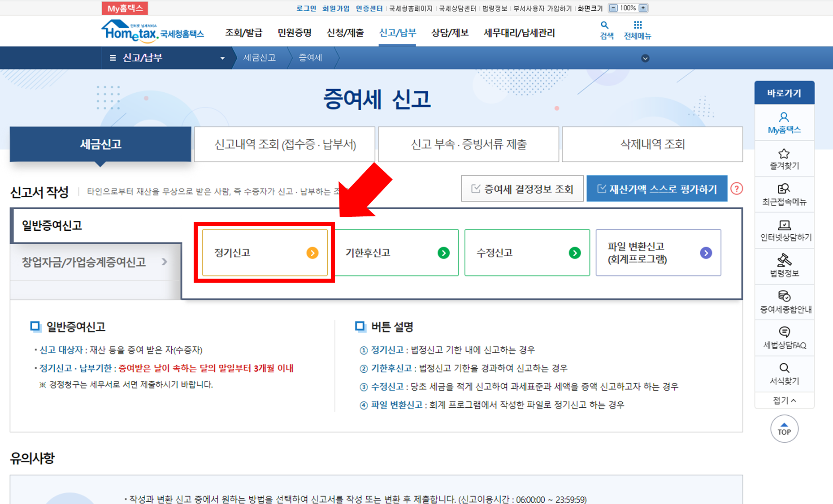Open the 민원증명 menu
The width and height of the screenshot is (833, 504).
click(294, 33)
